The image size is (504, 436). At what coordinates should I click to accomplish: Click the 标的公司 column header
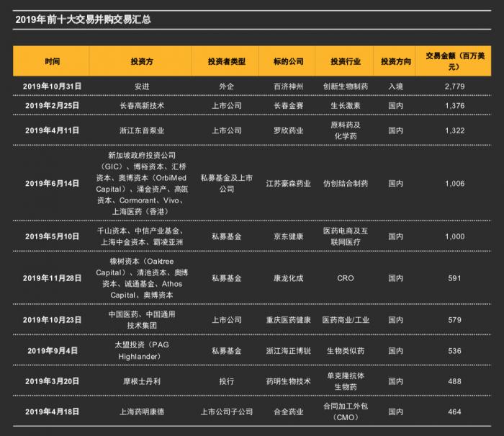coord(288,61)
